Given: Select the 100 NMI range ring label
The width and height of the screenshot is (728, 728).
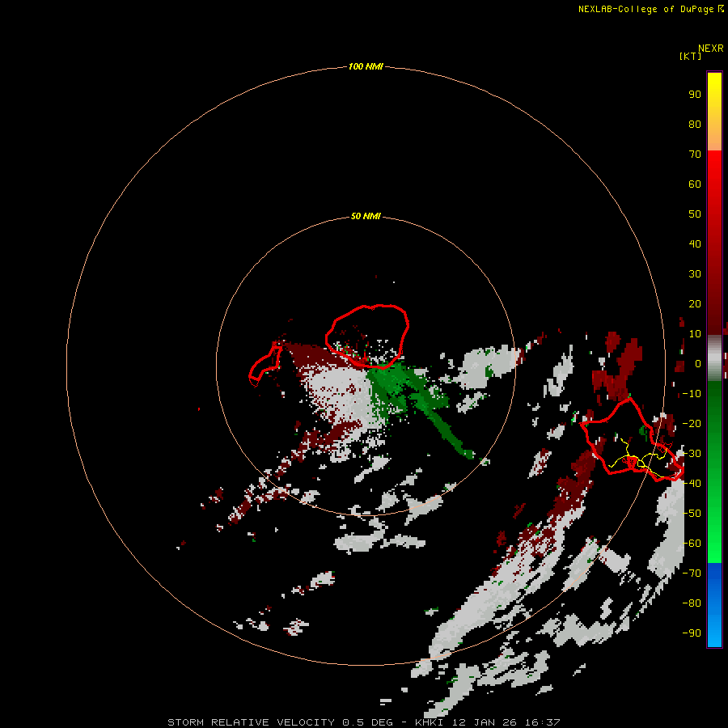Looking at the screenshot, I should point(366,66).
